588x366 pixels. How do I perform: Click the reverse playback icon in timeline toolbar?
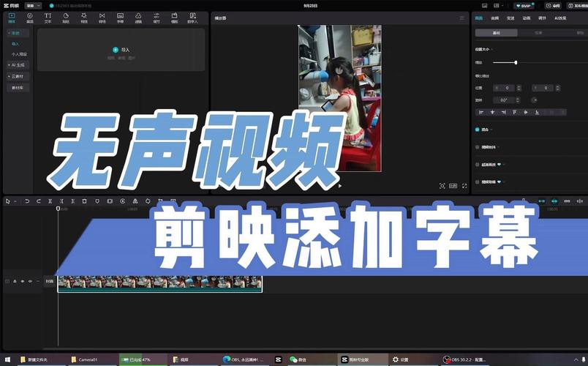(123, 201)
